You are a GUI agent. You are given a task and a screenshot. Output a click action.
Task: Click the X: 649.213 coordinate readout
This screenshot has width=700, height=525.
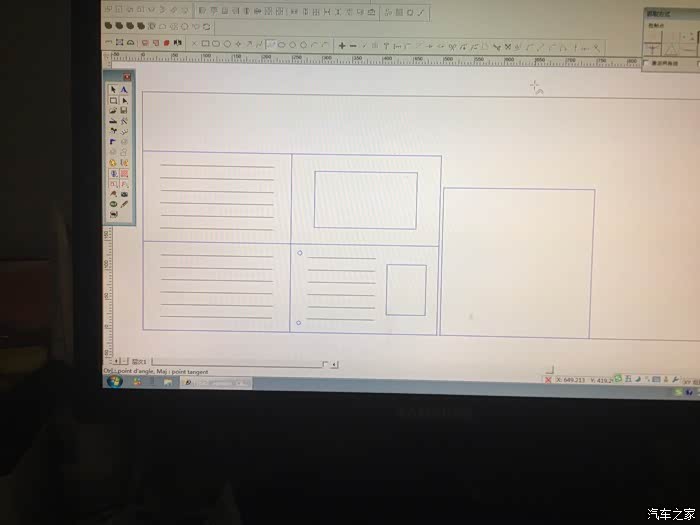pos(570,380)
